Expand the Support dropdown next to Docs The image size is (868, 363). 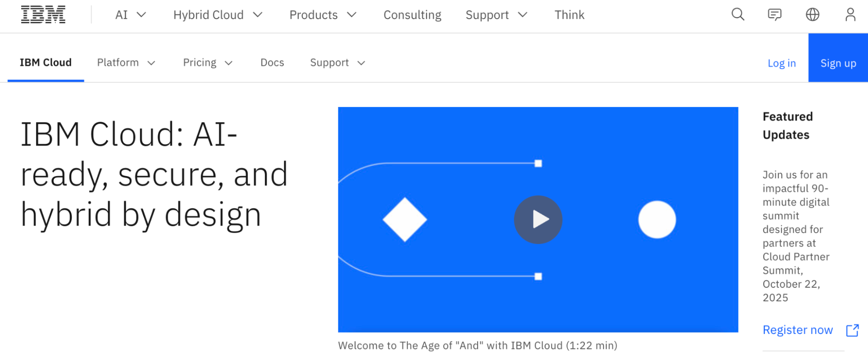(338, 63)
